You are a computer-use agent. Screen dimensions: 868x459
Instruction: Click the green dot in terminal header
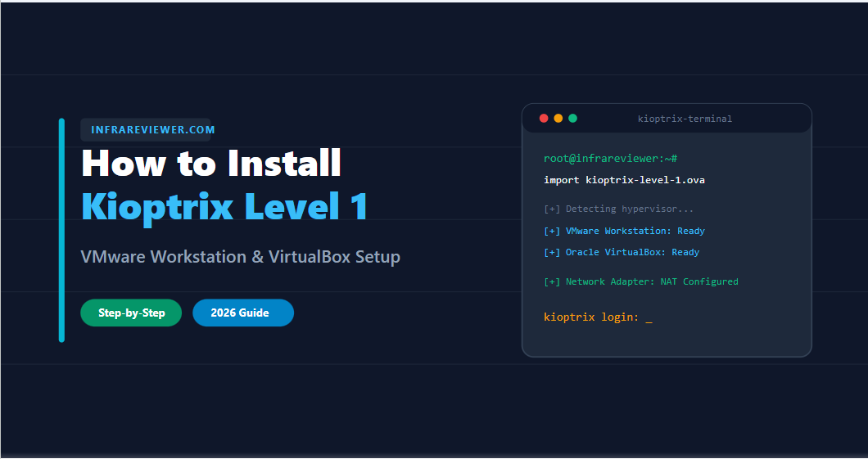573,119
